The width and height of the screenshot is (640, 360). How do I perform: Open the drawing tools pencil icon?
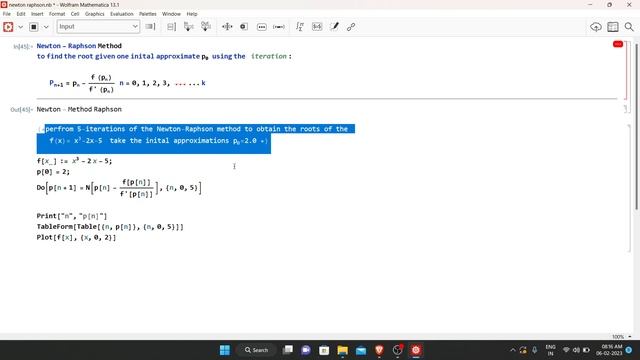pos(334,27)
